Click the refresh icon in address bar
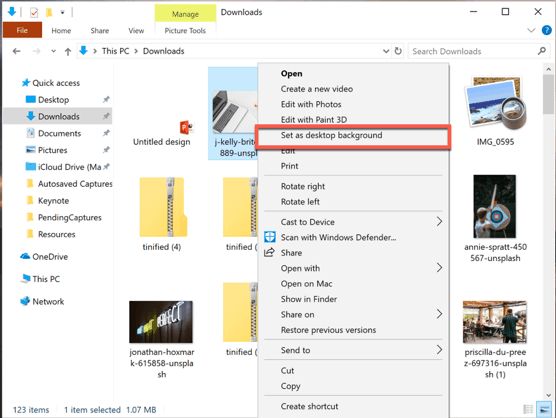The image size is (556, 418). pos(398,51)
